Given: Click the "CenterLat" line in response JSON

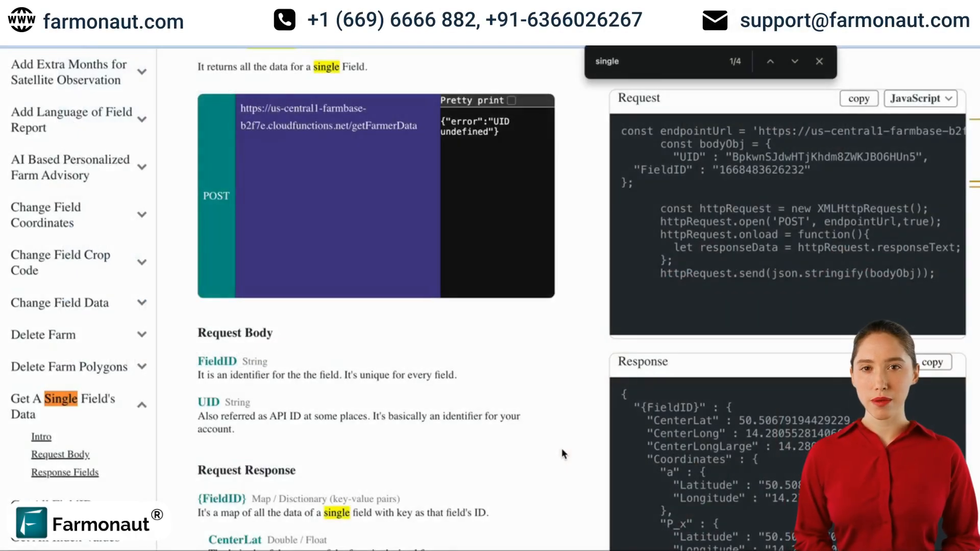Looking at the screenshot, I should point(748,420).
